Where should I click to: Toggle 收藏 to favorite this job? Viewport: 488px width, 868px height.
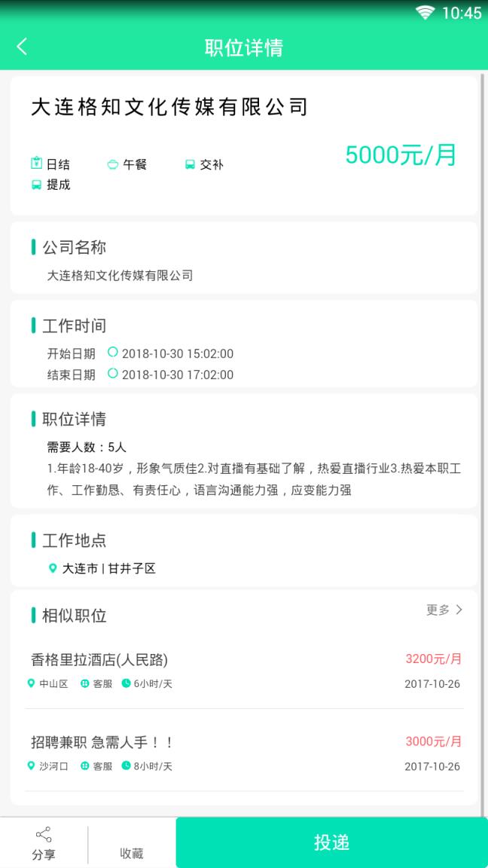click(x=132, y=852)
